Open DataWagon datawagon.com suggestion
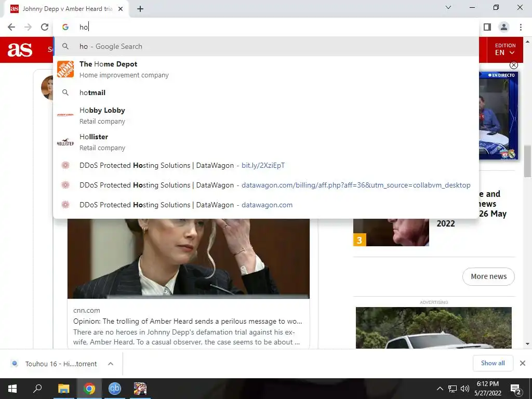Viewport: 532px width, 399px height. pos(266,205)
